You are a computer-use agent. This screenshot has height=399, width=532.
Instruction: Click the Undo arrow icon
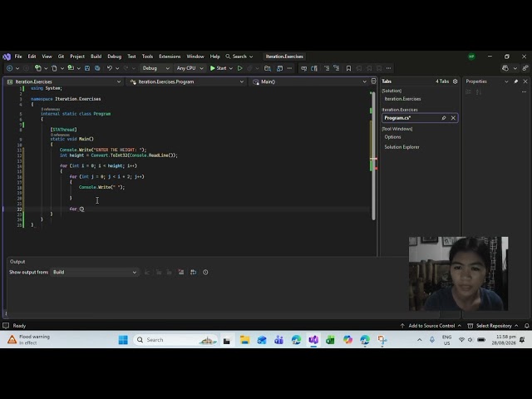click(110, 68)
